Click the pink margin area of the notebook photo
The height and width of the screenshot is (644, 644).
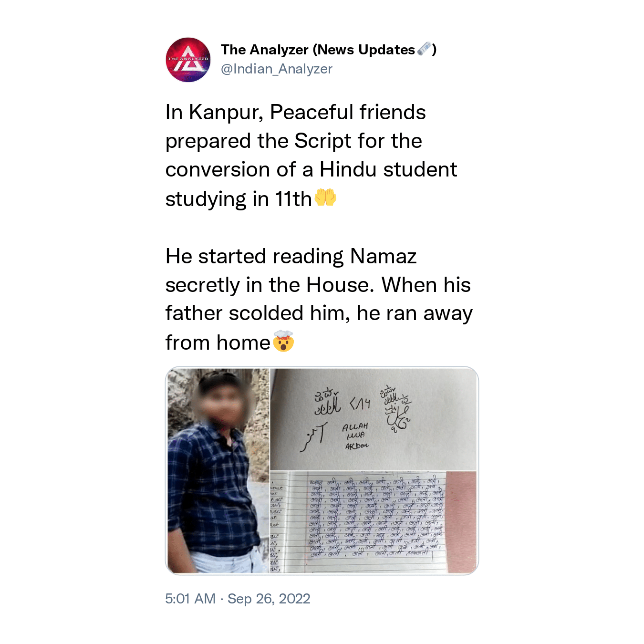[462, 522]
